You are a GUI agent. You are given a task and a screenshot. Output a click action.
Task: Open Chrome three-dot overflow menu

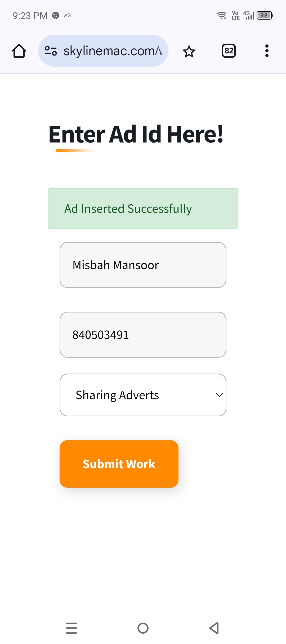[x=267, y=51]
